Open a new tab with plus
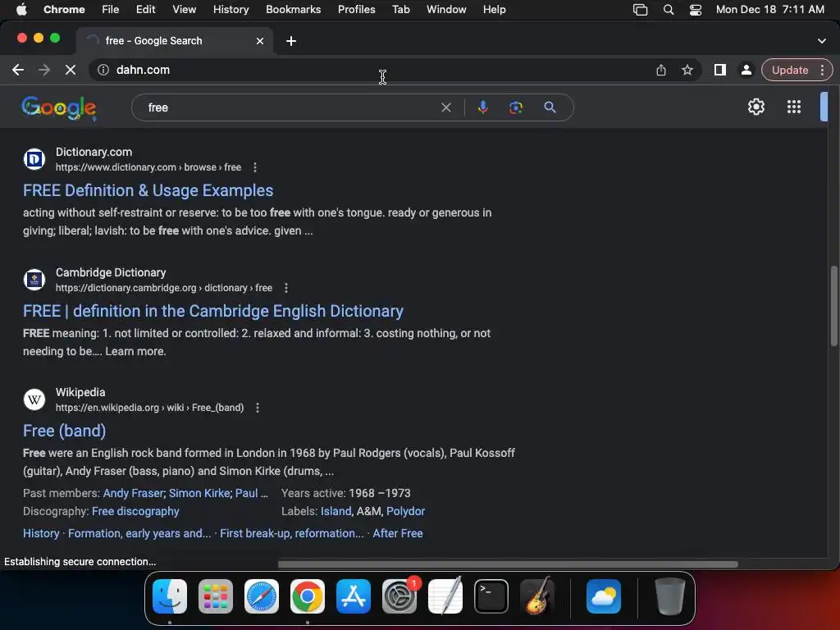This screenshot has height=630, width=840. coord(291,41)
